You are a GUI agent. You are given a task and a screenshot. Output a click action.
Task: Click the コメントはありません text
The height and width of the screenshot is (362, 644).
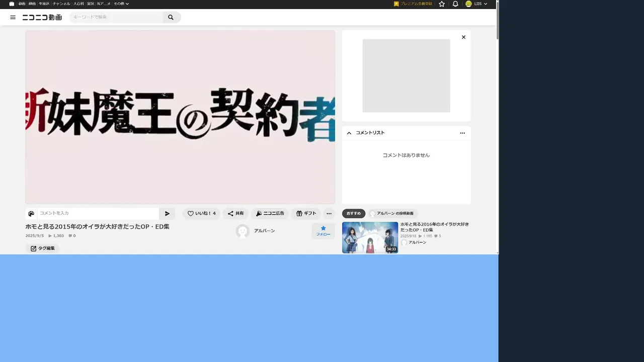click(406, 155)
